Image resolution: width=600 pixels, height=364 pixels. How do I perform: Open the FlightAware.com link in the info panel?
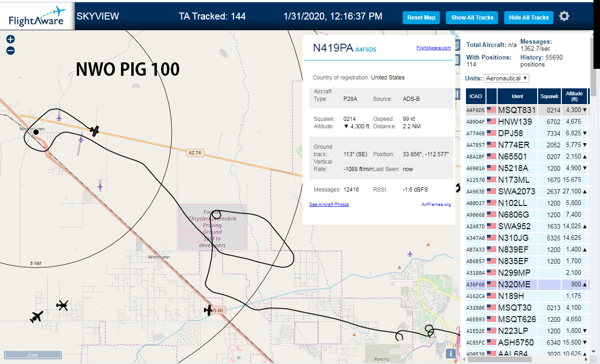pos(434,48)
